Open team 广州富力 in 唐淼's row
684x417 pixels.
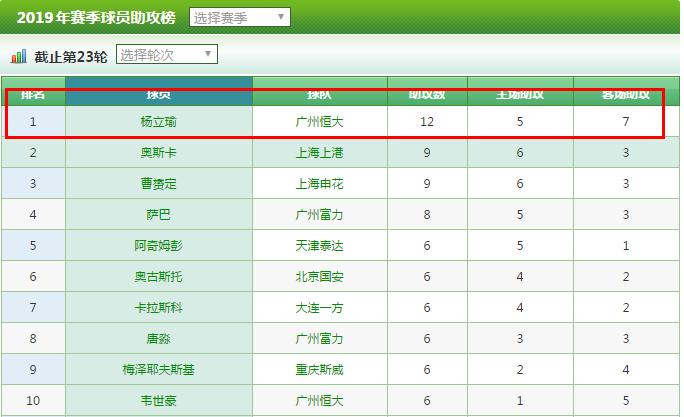pyautogui.click(x=319, y=338)
